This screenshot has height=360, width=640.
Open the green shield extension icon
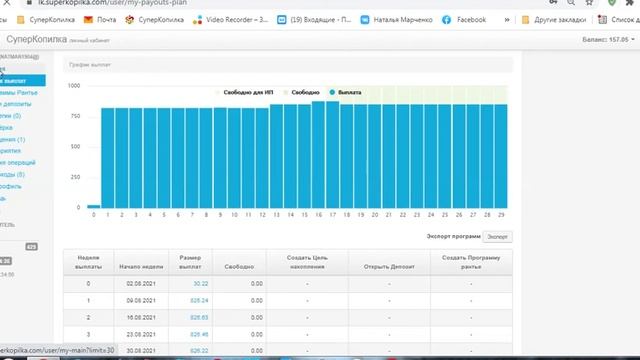(x=611, y=2)
